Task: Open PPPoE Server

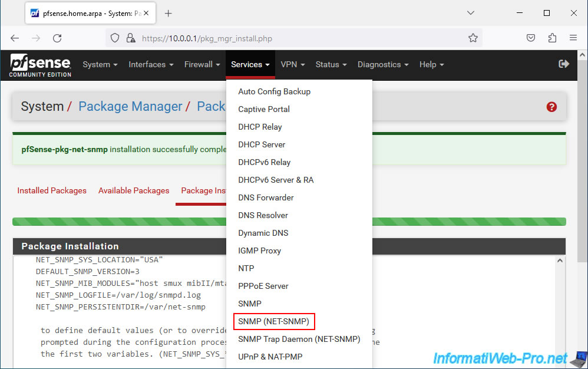Action: [x=263, y=286]
